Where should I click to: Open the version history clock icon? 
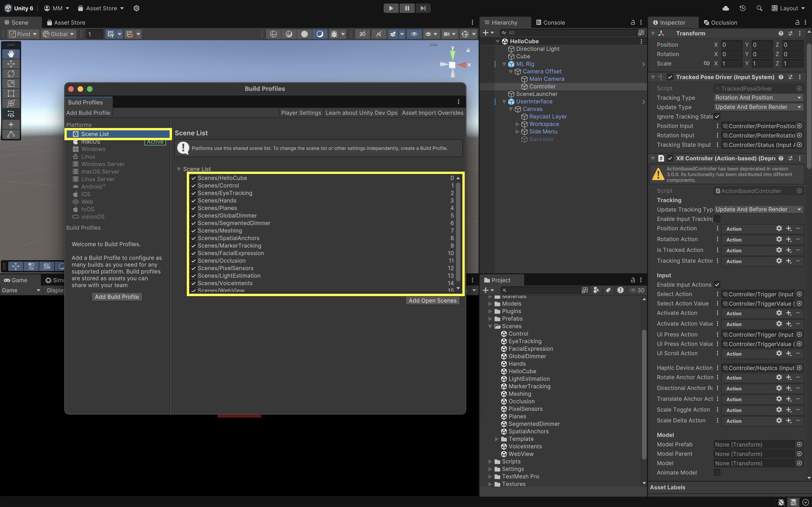(743, 8)
